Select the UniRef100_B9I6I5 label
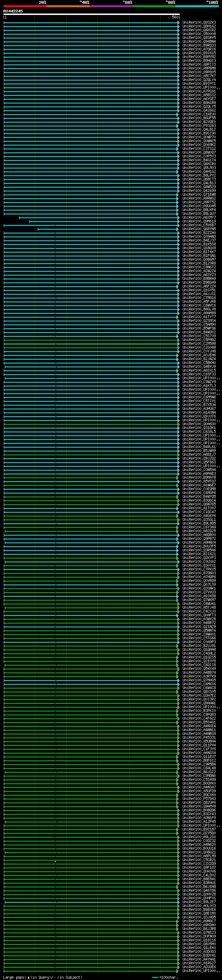This screenshot has width=222, height=980. 199,53
